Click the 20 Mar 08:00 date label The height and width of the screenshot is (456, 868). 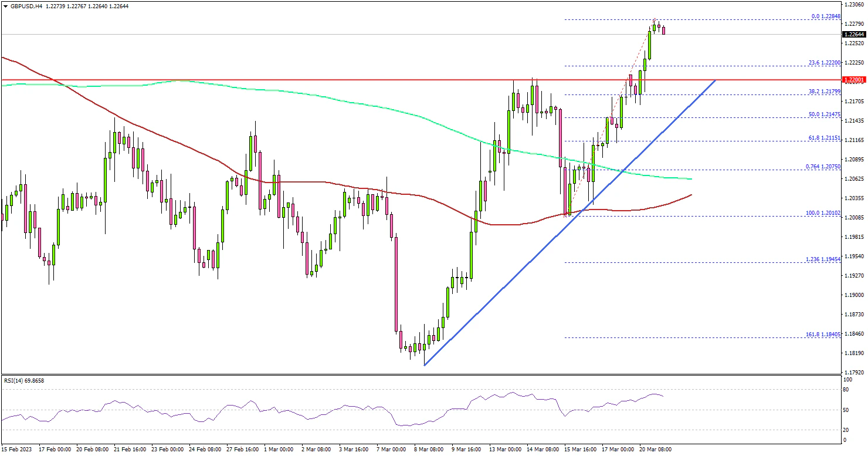pyautogui.click(x=655, y=450)
